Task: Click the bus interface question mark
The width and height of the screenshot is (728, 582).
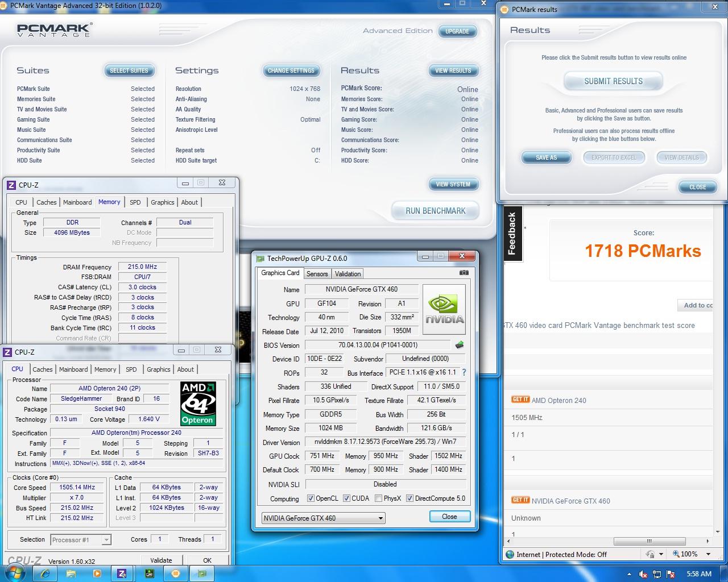Action: pos(464,373)
